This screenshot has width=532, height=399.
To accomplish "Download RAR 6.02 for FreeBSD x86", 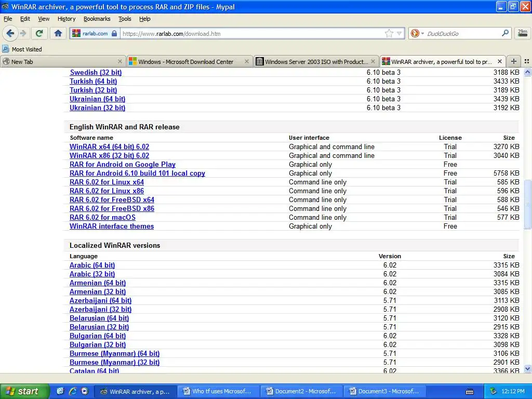I will [x=112, y=208].
